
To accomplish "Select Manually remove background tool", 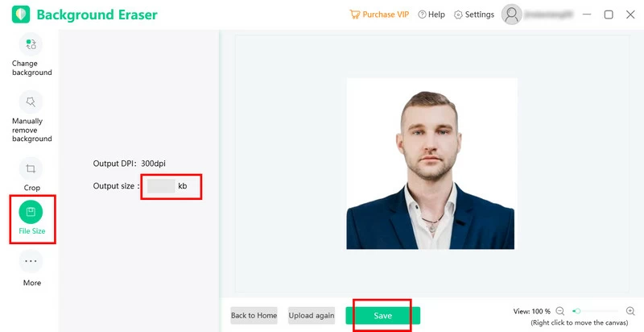I will click(31, 102).
